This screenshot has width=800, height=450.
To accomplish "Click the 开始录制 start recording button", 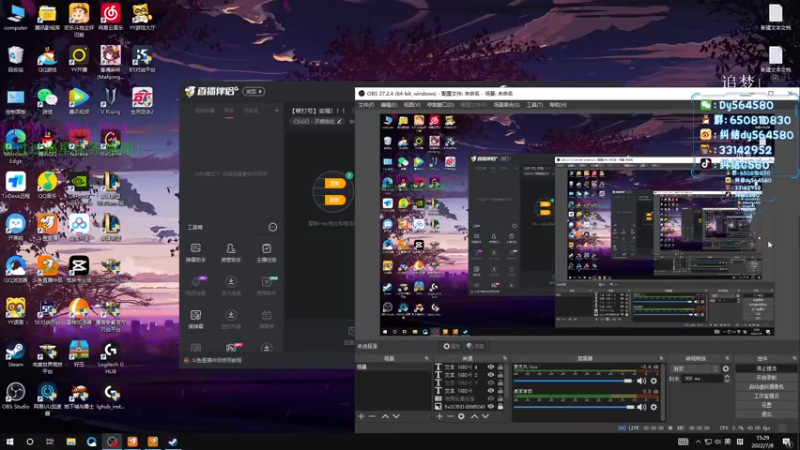I will [766, 378].
